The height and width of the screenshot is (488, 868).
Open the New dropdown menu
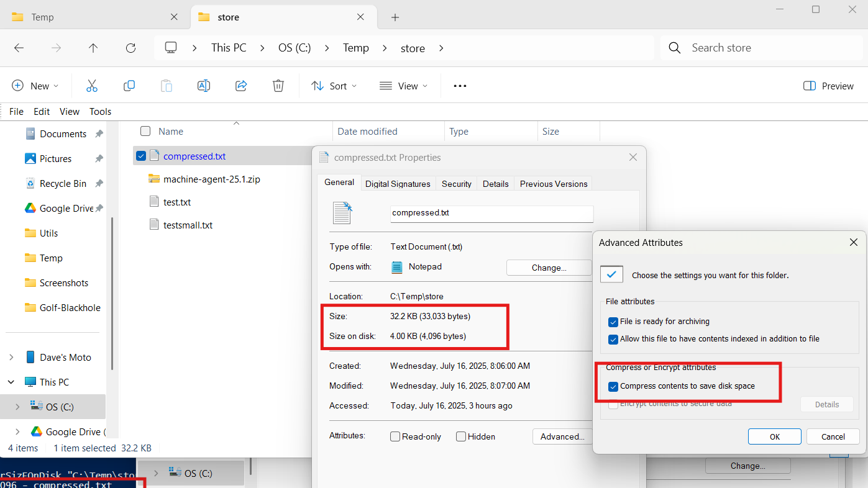coord(35,86)
